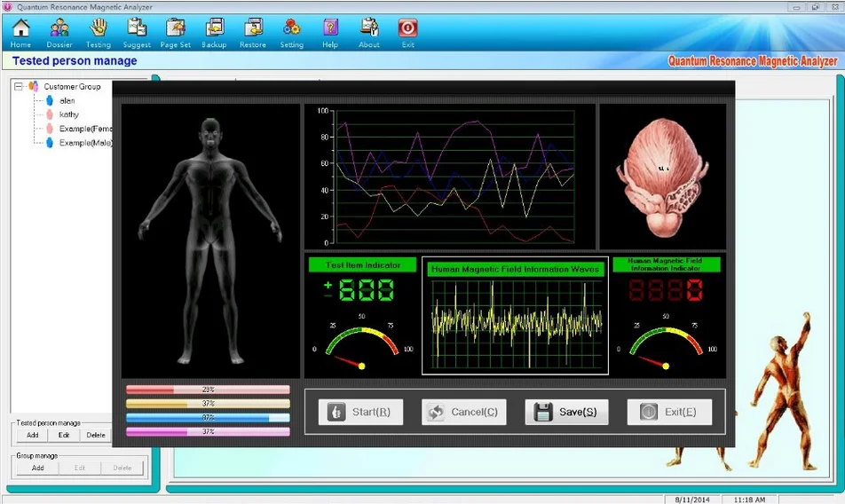845x504 pixels.
Task: Click the muscular figure illustration
Action: (781, 390)
